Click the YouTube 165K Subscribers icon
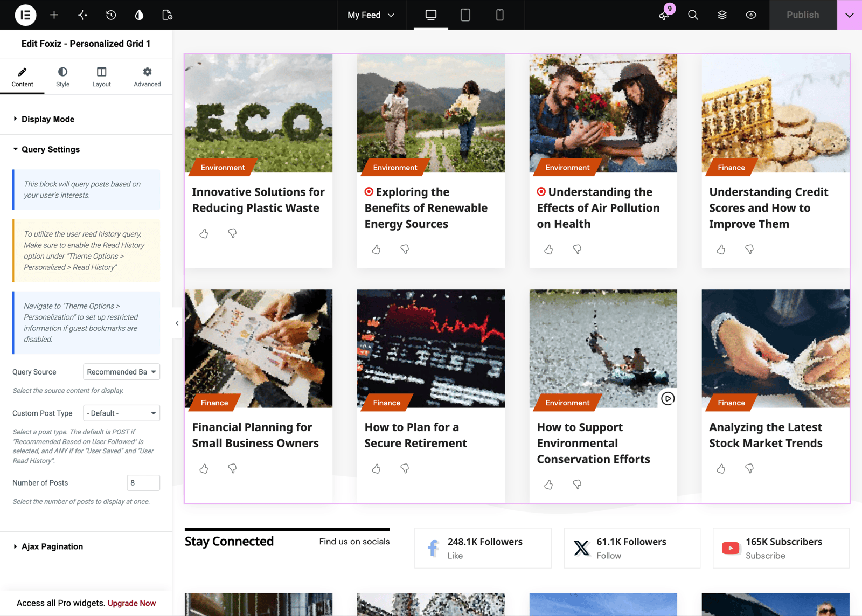This screenshot has height=616, width=862. click(731, 548)
